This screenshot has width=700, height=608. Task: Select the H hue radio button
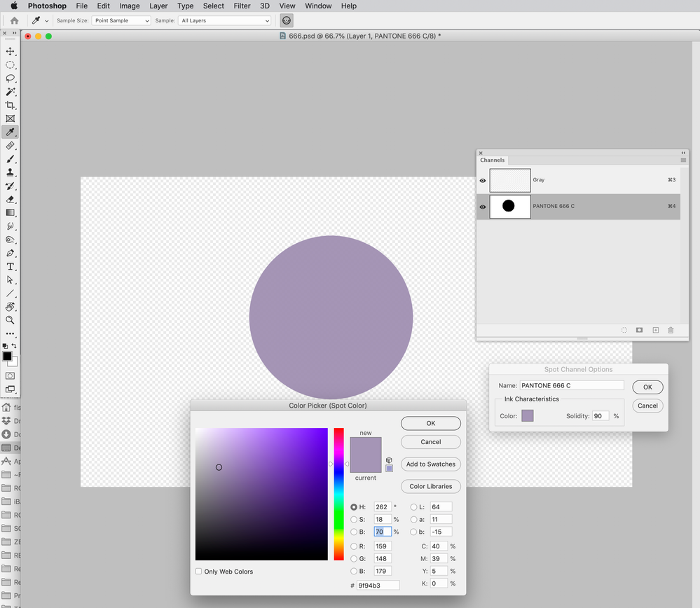(x=354, y=507)
